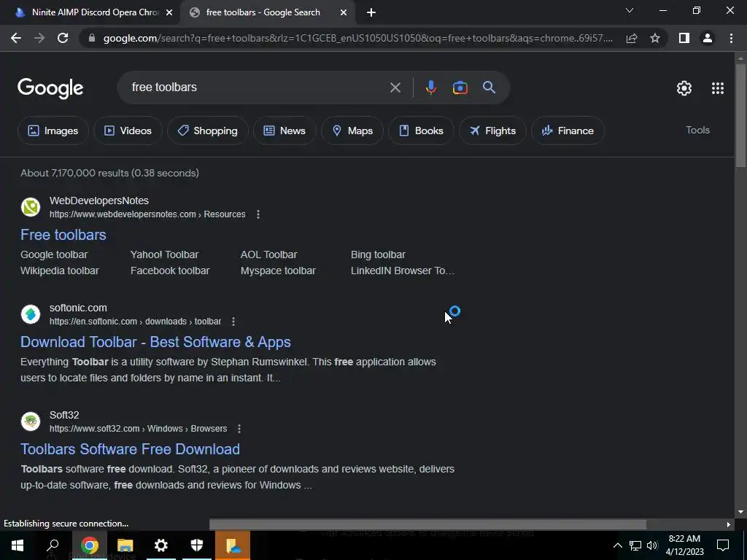Click scrollbar right arrow at bottom
Viewport: 747px width, 560px height.
729,524
